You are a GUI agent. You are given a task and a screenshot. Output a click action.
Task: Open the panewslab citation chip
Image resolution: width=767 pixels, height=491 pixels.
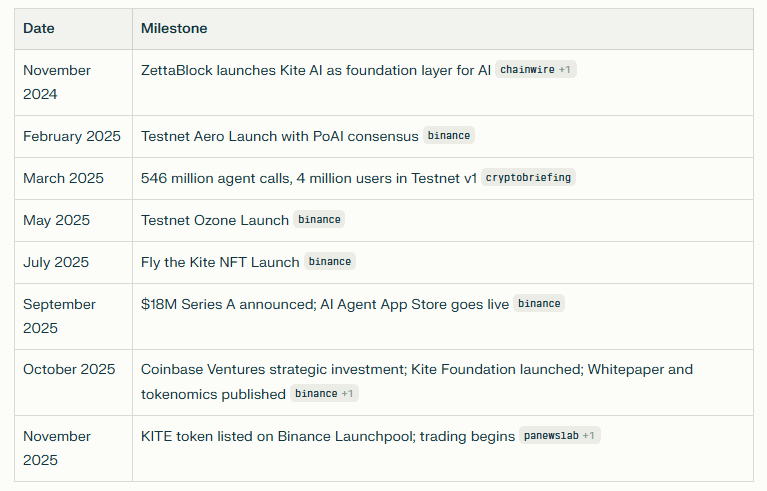559,436
